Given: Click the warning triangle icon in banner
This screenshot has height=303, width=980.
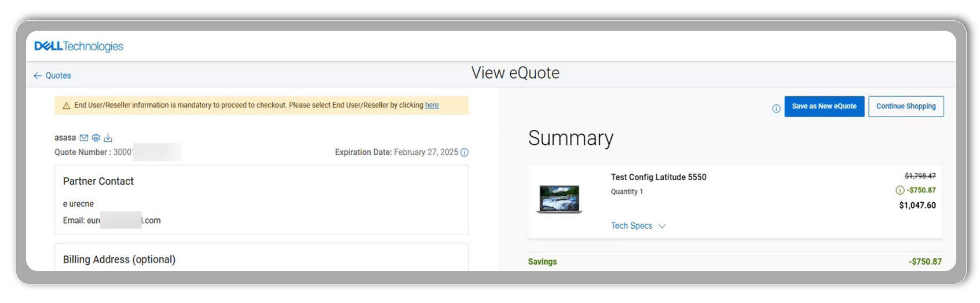Looking at the screenshot, I should pyautogui.click(x=66, y=105).
